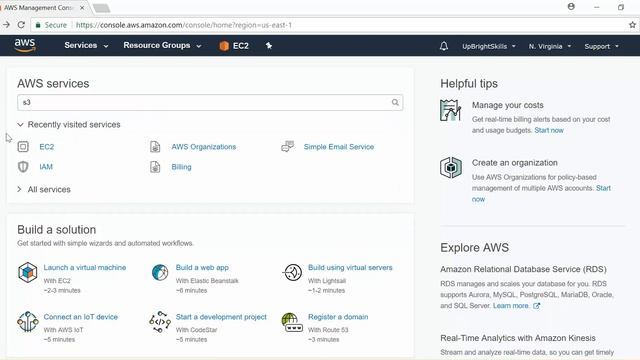The width and height of the screenshot is (640, 360).
Task: Close the AWS Management Console tab
Action: pyautogui.click(x=82, y=7)
